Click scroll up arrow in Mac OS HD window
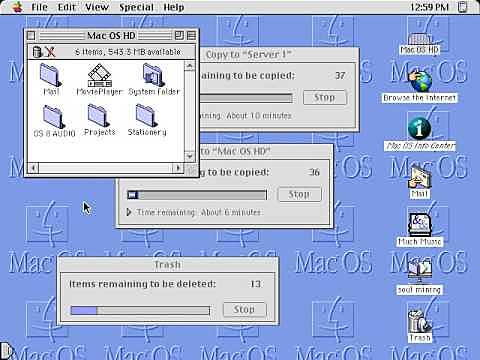The width and height of the screenshot is (480, 360). [189, 66]
